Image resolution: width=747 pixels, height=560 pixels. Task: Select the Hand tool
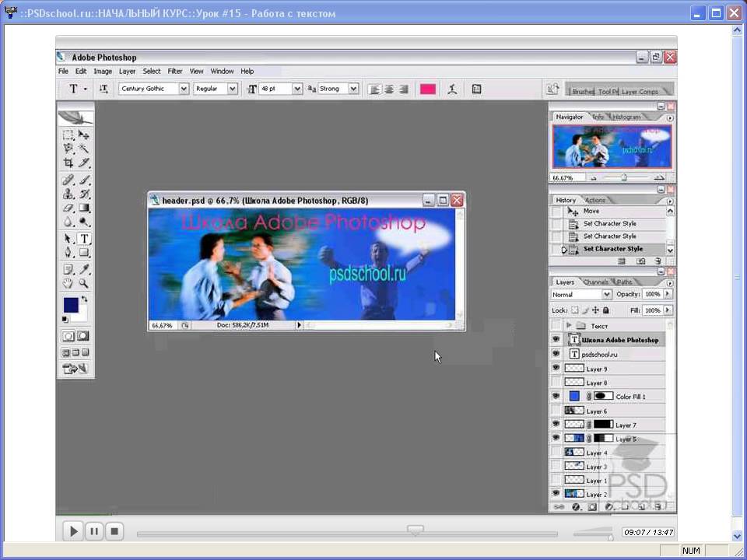coord(68,283)
